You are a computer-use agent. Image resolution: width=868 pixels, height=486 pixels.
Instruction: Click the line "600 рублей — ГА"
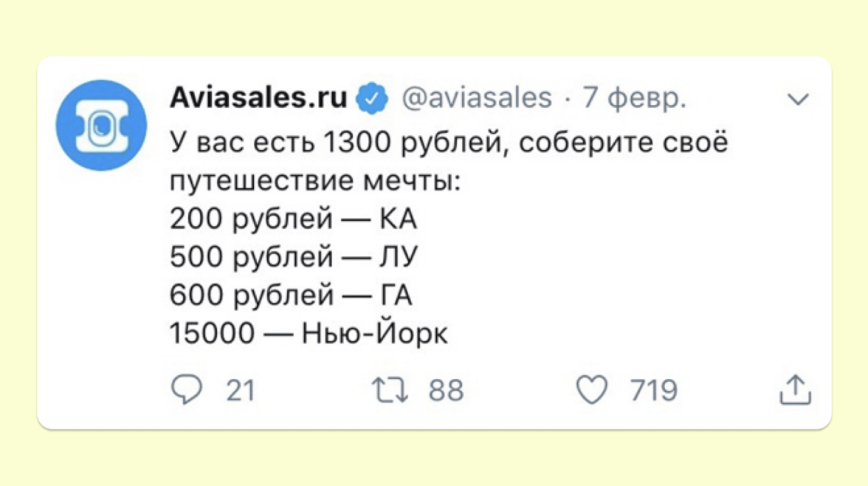[291, 296]
